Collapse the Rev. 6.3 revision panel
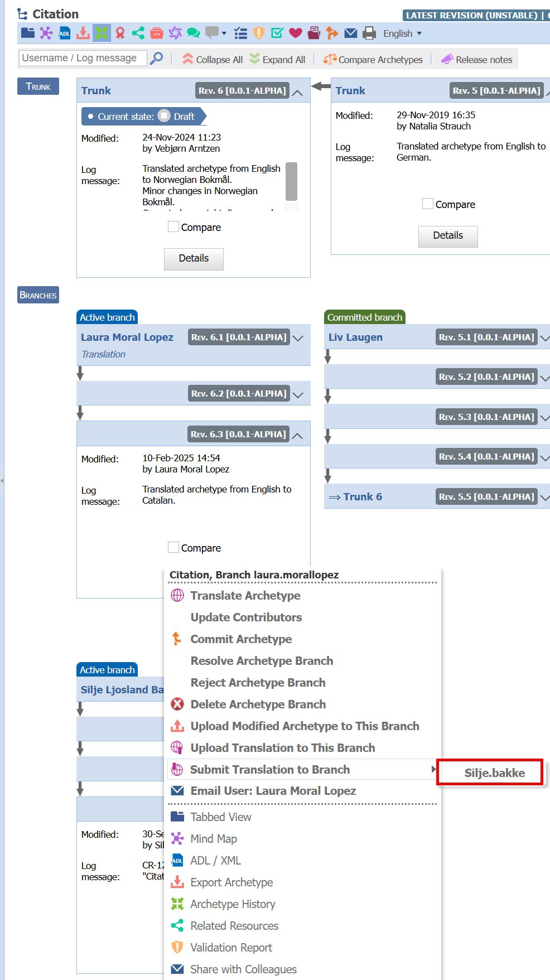Image resolution: width=550 pixels, height=980 pixels. [x=298, y=435]
